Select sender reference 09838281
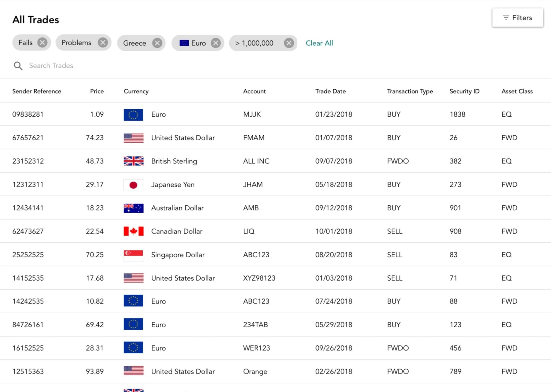 [28, 114]
